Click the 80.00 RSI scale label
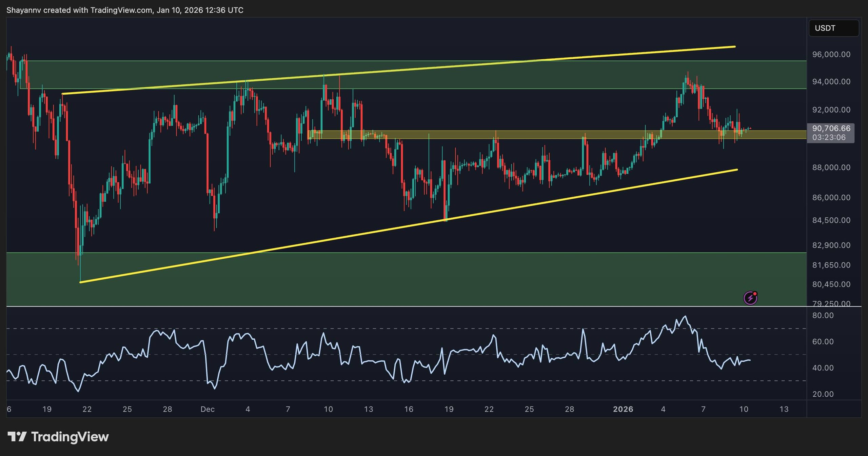Screen dimensions: 868x456 [823, 315]
